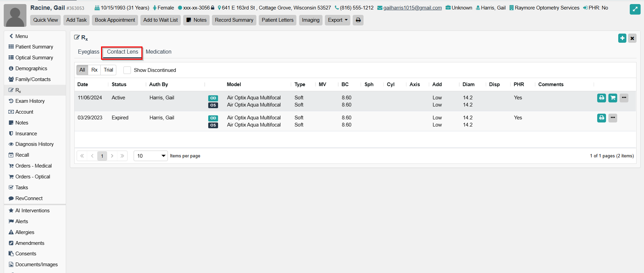The width and height of the screenshot is (644, 273).
Task: Switch to the Eyeglass tab
Action: [x=89, y=52]
